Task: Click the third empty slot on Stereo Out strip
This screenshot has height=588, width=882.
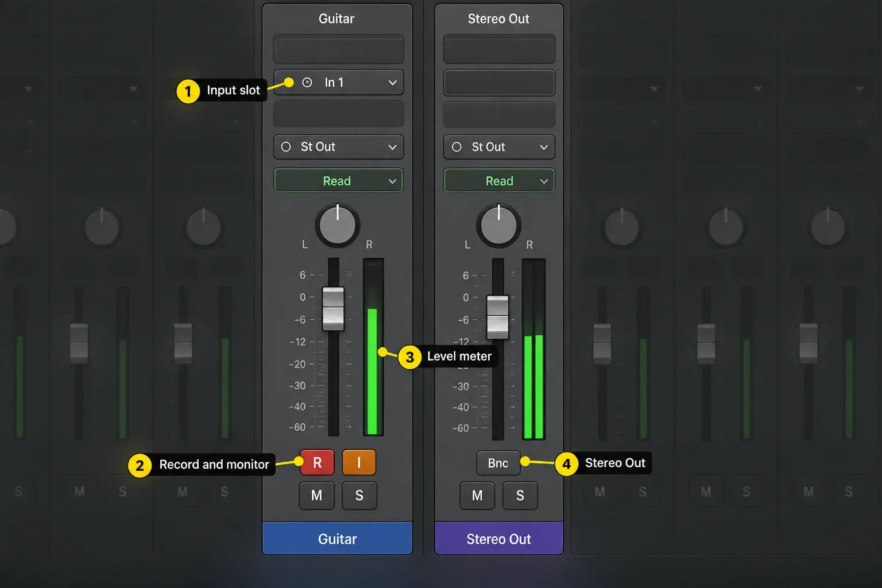Action: click(x=499, y=114)
